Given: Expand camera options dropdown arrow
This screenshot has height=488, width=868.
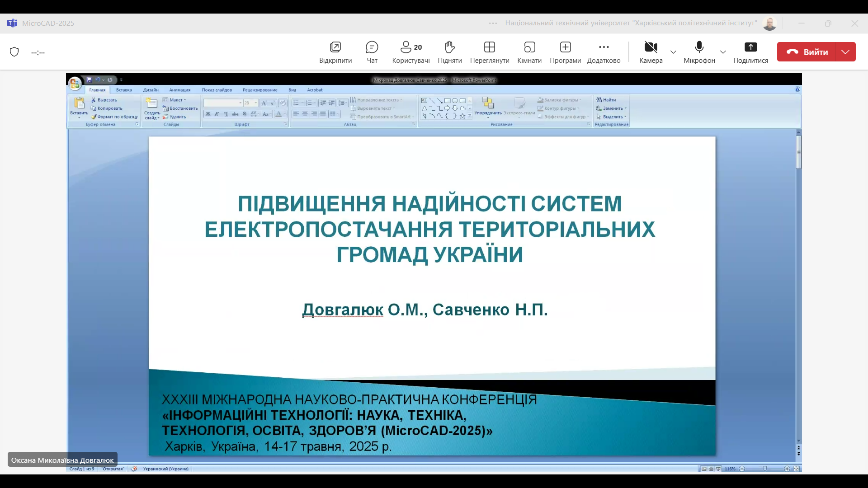Looking at the screenshot, I should click(x=673, y=52).
